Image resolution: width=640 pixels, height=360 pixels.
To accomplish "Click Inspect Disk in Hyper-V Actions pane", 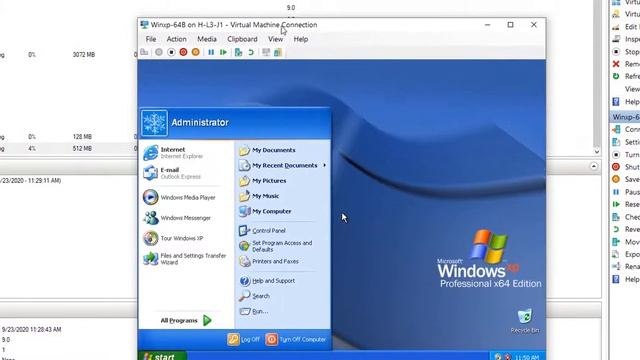I will [x=626, y=39].
